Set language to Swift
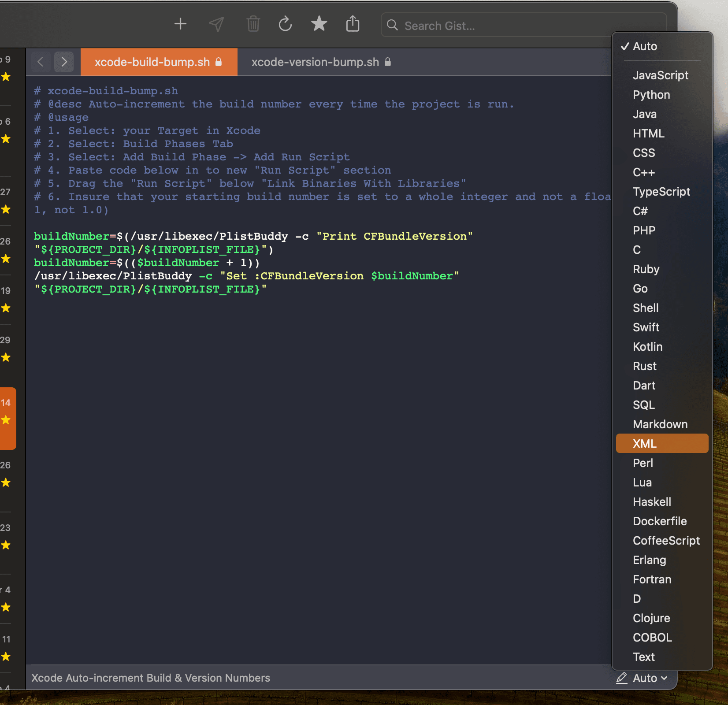The width and height of the screenshot is (728, 705). point(662,327)
